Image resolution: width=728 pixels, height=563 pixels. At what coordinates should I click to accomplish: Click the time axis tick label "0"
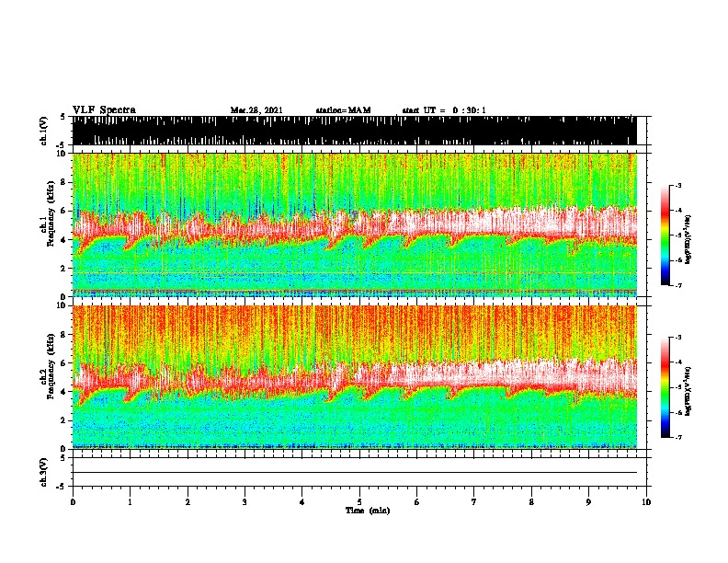(73, 502)
